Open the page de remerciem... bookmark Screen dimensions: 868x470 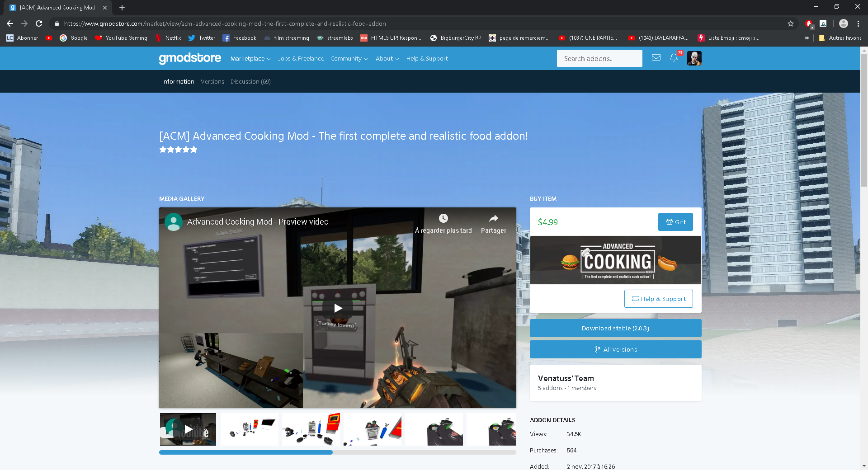[x=519, y=38]
